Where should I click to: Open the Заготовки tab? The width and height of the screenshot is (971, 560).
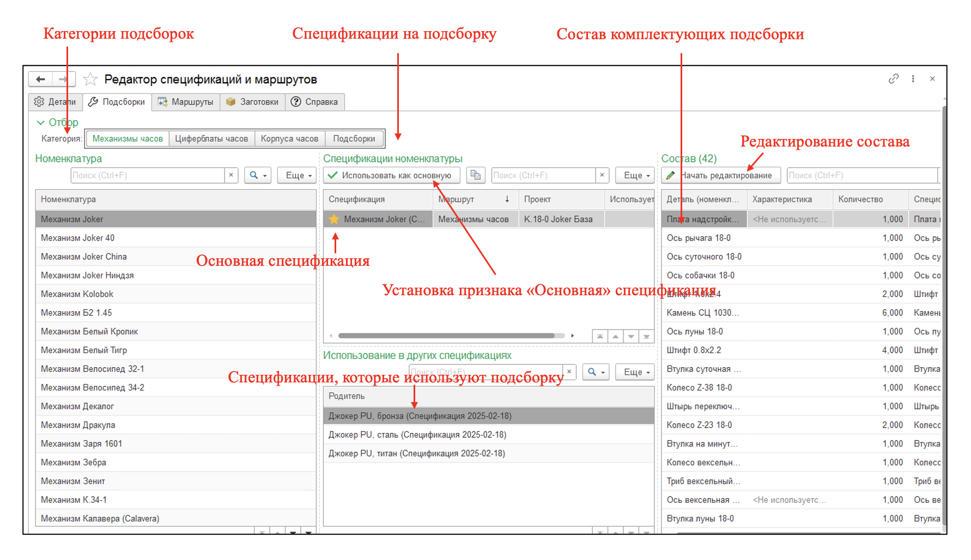252,102
